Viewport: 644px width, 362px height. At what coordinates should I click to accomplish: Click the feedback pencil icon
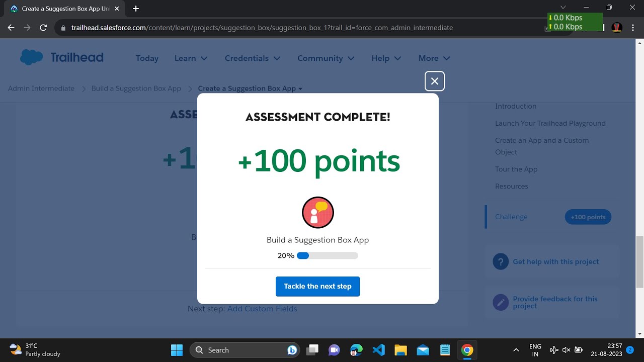point(501,302)
